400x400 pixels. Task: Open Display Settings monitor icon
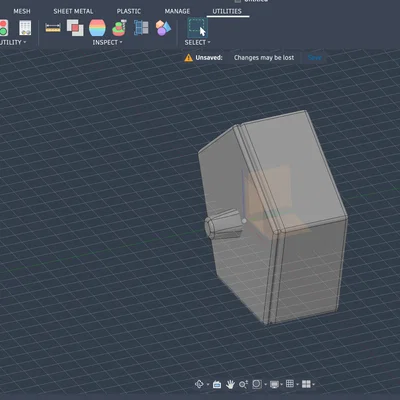(x=274, y=385)
